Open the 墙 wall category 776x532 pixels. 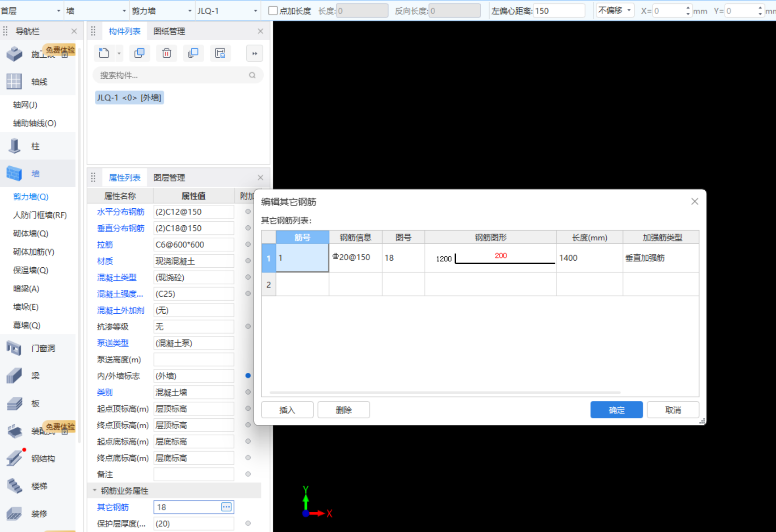click(38, 174)
